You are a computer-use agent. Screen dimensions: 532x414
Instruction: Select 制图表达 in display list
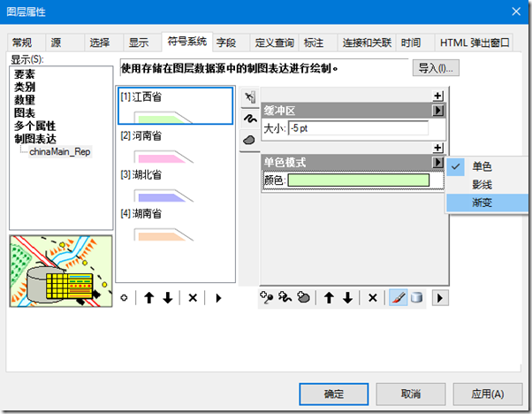pos(35,139)
